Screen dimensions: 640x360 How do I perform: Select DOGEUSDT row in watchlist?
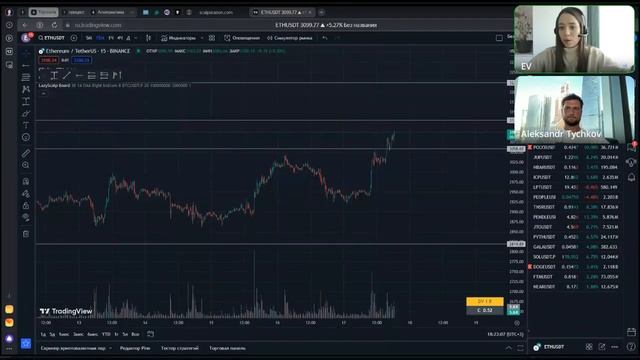click(576, 267)
